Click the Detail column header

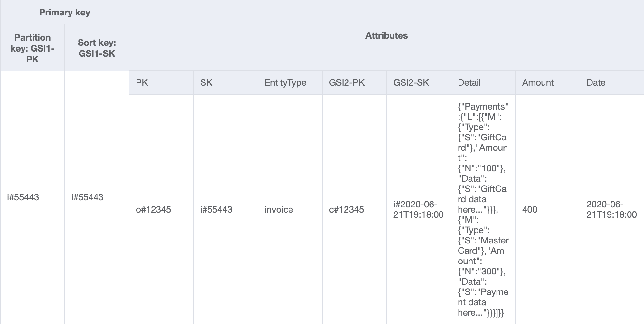point(469,83)
